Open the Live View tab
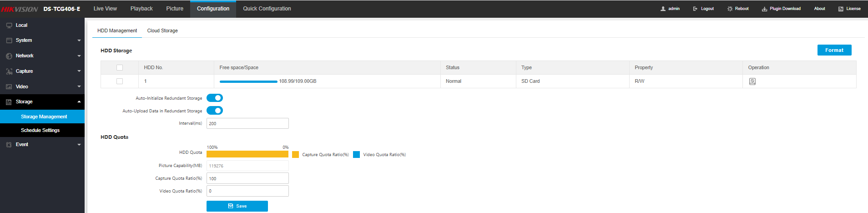This screenshot has width=868, height=213. [105, 9]
